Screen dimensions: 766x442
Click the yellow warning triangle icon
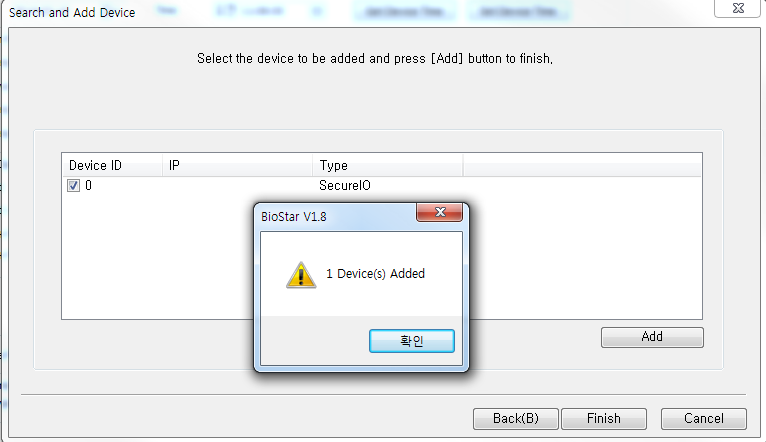click(301, 274)
